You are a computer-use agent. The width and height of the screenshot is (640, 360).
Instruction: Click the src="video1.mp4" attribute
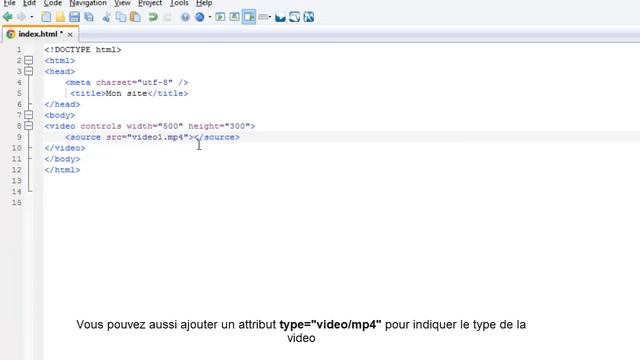point(147,138)
